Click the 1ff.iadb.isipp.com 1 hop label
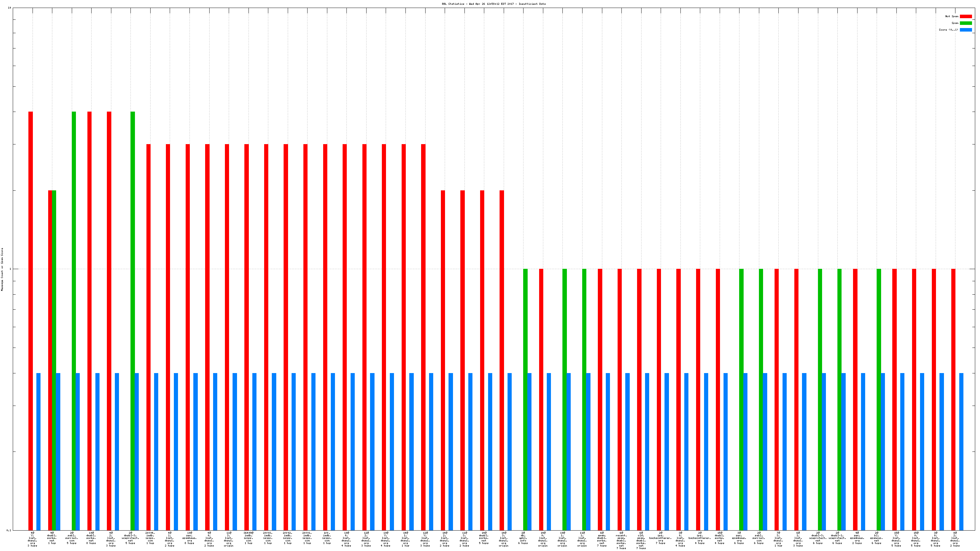The image size is (980, 551). pyautogui.click(x=327, y=538)
